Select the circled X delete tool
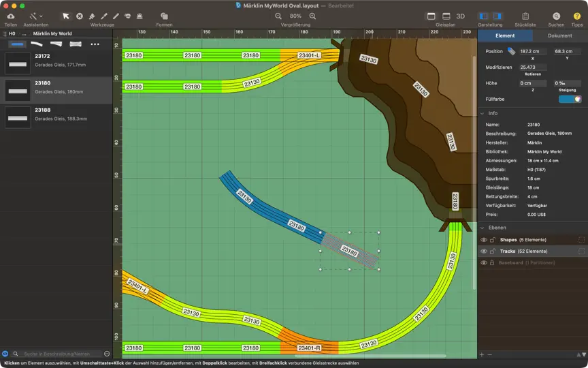This screenshot has width=588, height=368. coord(80,16)
